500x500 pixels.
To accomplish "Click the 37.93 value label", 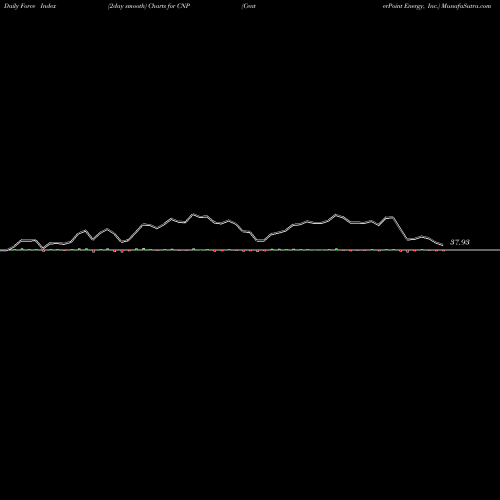I will click(460, 242).
